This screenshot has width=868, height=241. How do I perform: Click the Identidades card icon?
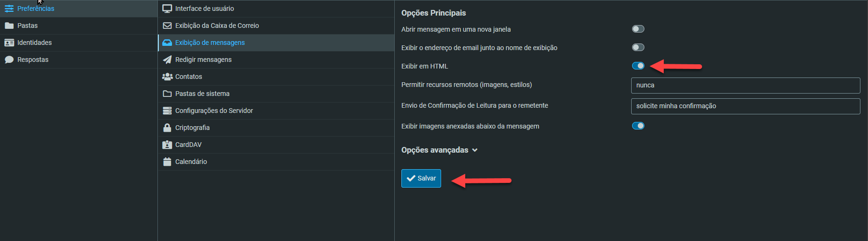click(x=9, y=43)
